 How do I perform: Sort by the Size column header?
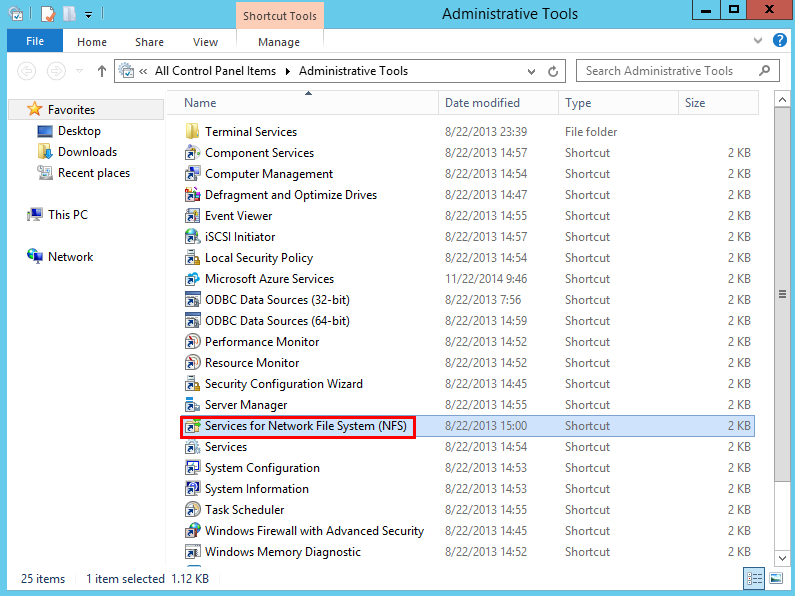point(718,103)
